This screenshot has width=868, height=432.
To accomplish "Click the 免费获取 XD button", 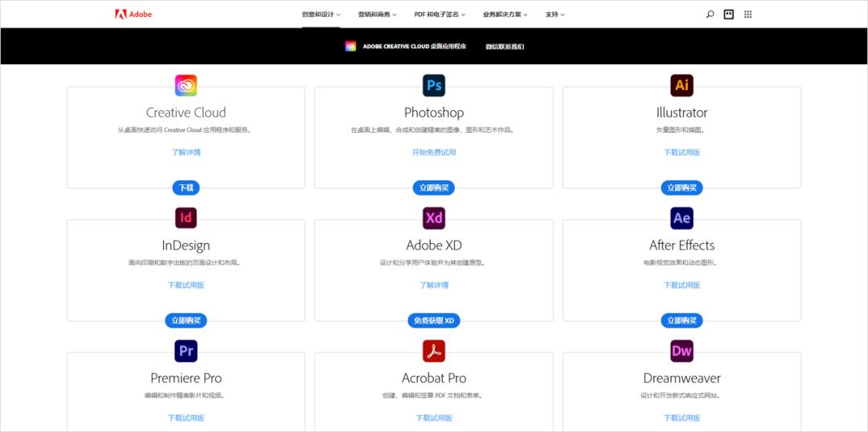I will coord(434,321).
